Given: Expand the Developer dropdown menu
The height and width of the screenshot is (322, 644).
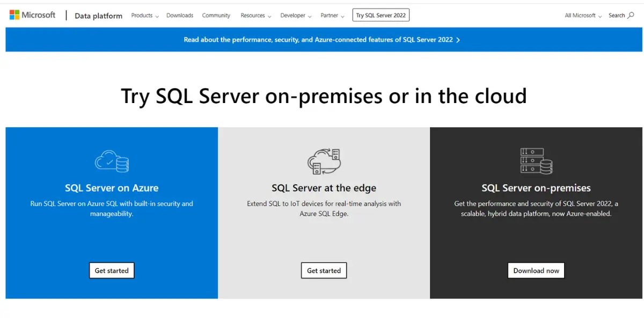Looking at the screenshot, I should pyautogui.click(x=296, y=16).
